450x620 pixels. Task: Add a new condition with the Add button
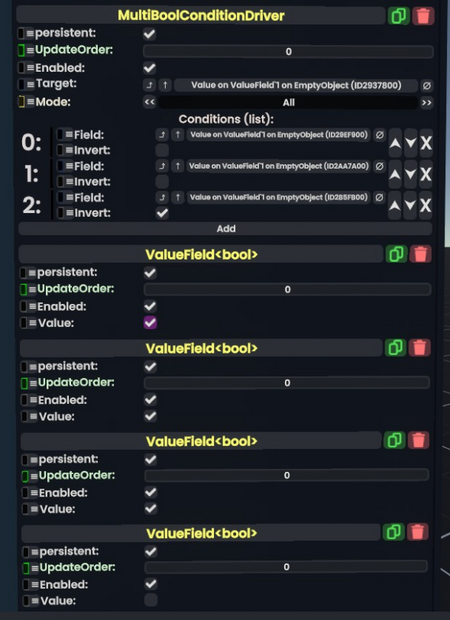click(225, 229)
